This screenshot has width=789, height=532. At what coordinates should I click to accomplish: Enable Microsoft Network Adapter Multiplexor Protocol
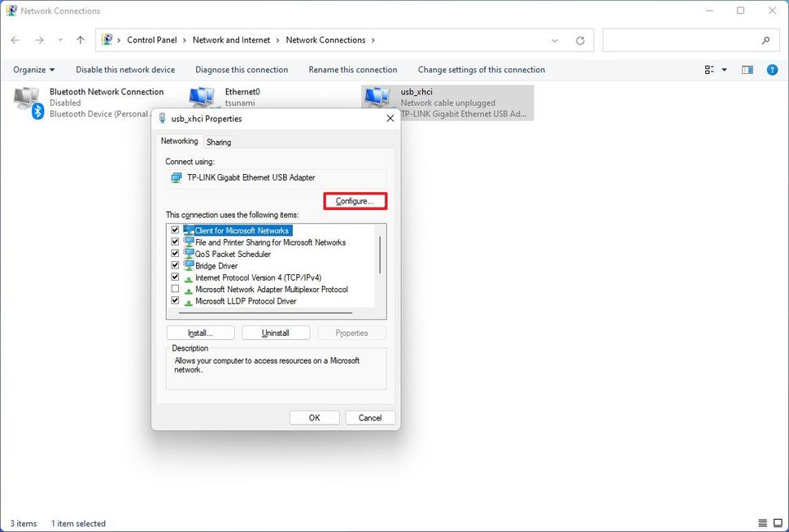tap(174, 289)
